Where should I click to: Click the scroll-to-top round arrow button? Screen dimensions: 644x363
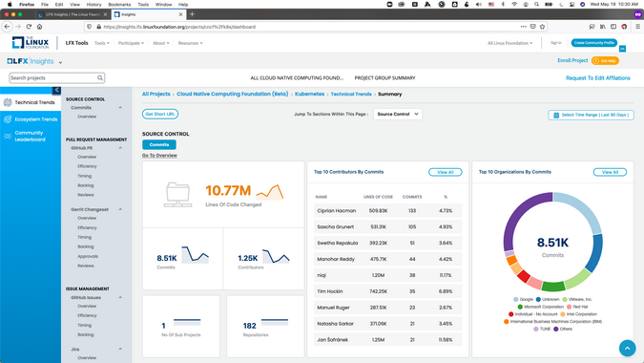[627, 349]
